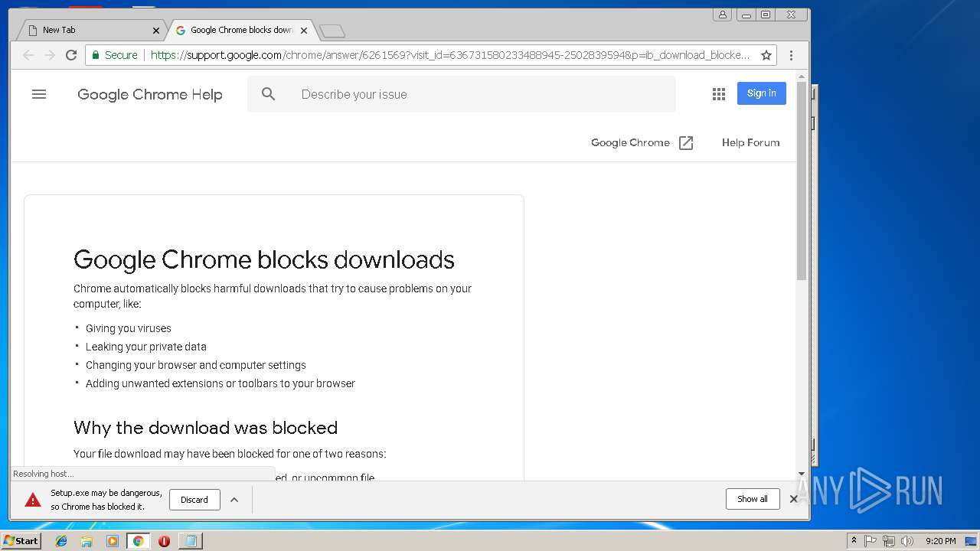
Task: Click the browser back arrow
Action: [28, 55]
